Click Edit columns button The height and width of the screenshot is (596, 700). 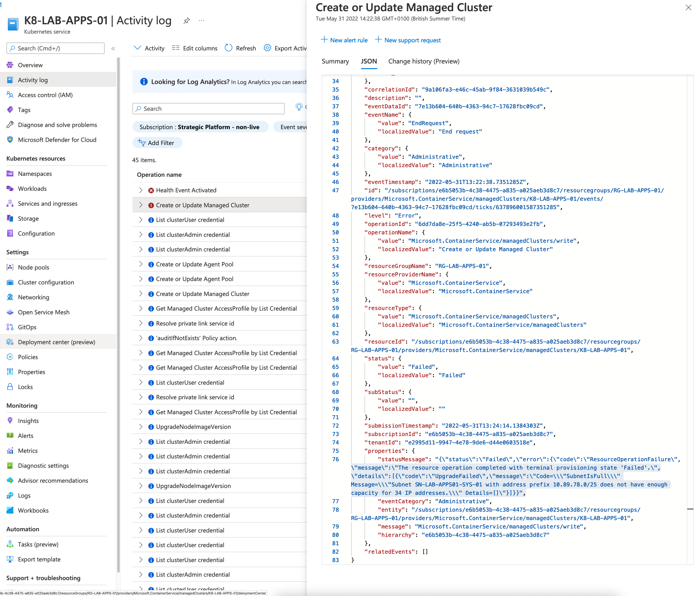coord(195,48)
